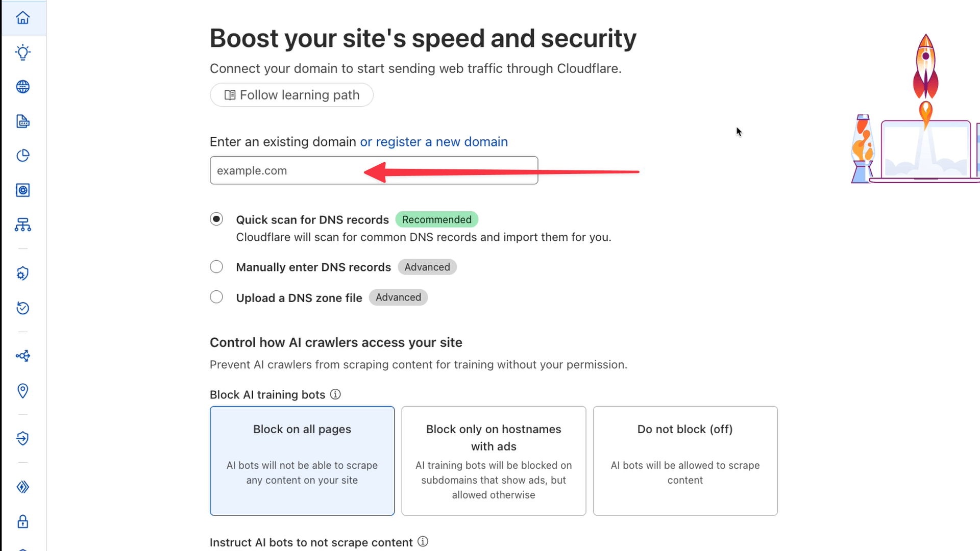980x551 pixels.
Task: Select the Do not block (off) card
Action: point(685,460)
